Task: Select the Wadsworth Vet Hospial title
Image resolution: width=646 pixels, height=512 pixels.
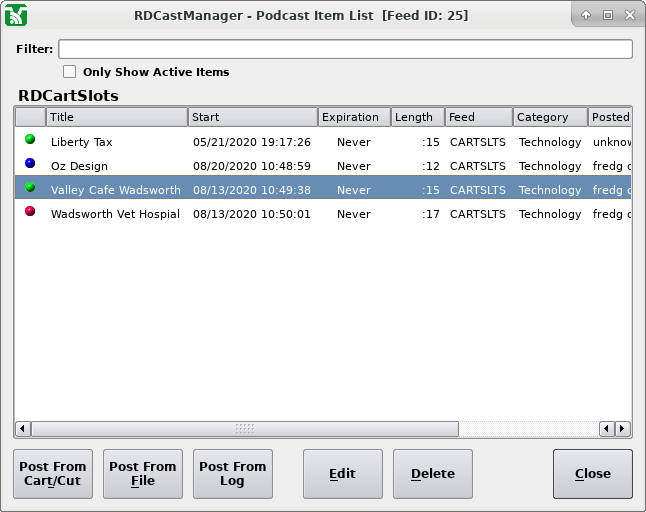Action: (115, 214)
